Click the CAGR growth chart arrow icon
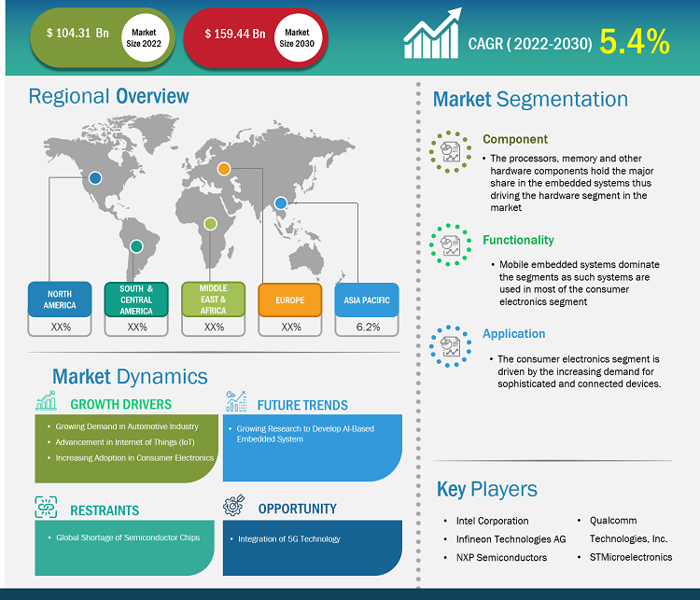 tap(432, 34)
